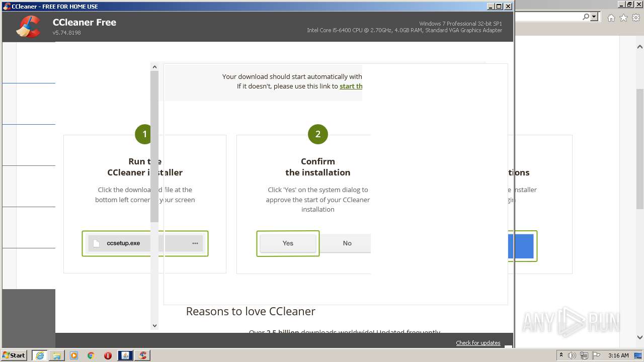Screen dimensions: 644x362
Task: Click Internet Explorer vertical scrollbar thumb
Action: click(x=640, y=149)
